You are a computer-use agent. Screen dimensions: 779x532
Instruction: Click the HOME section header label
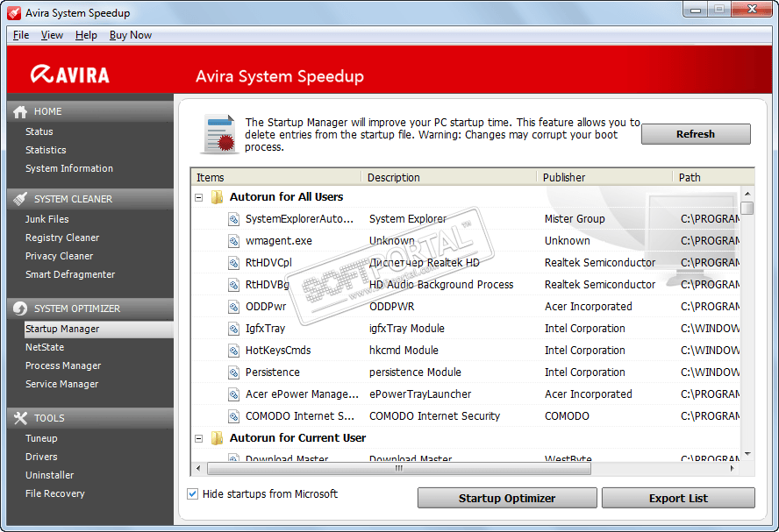coord(47,111)
